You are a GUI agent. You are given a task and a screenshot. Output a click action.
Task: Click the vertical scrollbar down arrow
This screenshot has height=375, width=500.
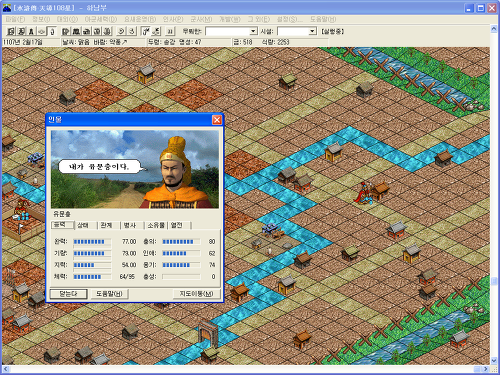tap(494, 361)
